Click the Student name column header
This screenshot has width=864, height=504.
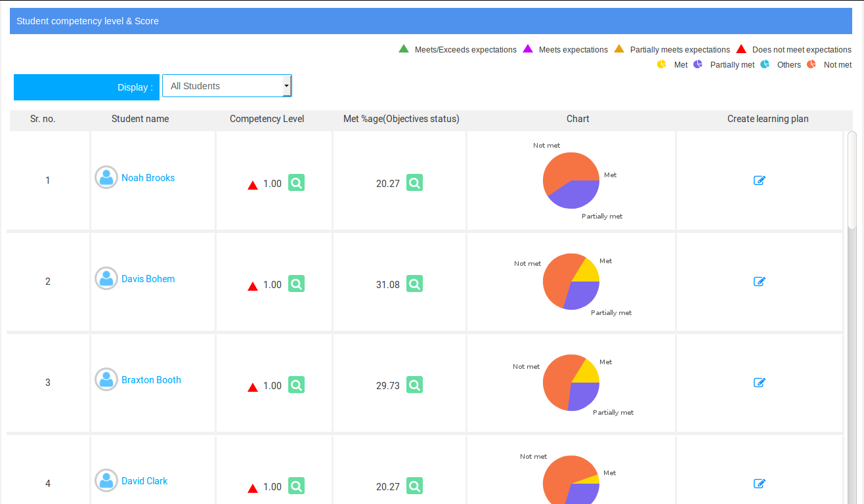point(140,119)
